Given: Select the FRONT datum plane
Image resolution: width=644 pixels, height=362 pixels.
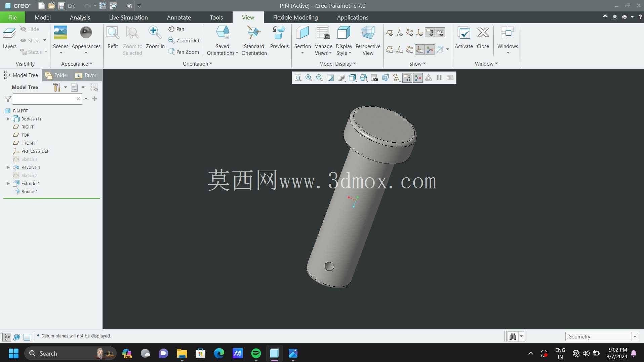Looking at the screenshot, I should coord(28,143).
